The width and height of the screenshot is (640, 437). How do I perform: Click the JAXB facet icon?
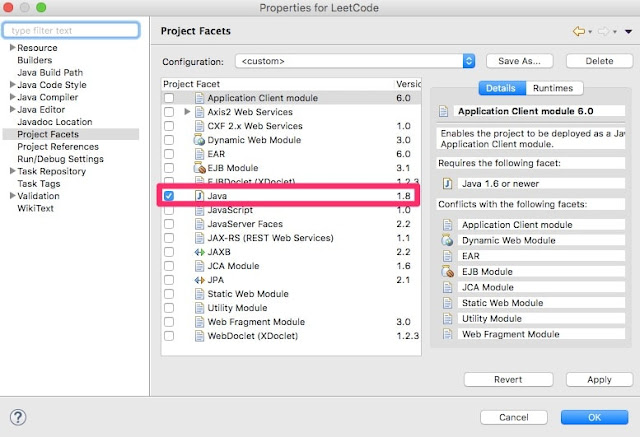coord(199,252)
